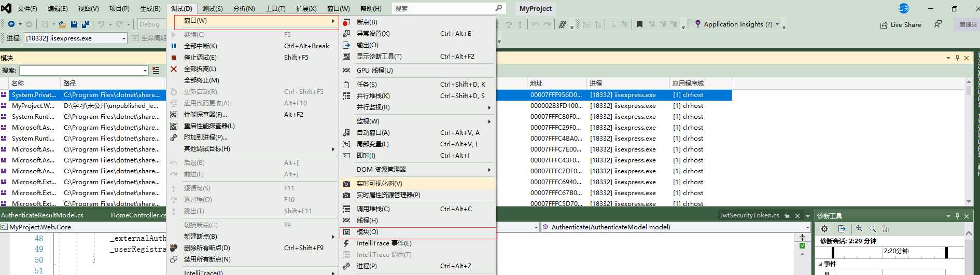
Task: Choose Attach to Process (附加到进程)
Action: pyautogui.click(x=253, y=137)
